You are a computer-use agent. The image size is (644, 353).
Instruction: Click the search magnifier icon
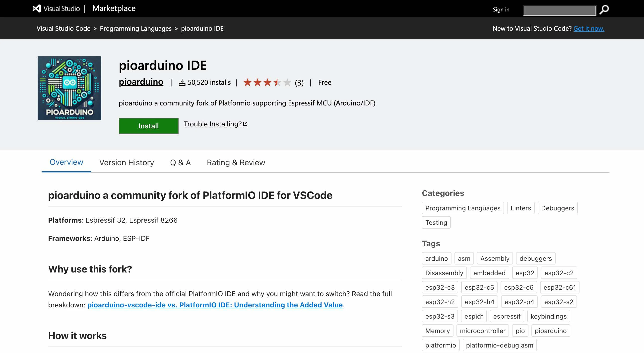click(604, 10)
